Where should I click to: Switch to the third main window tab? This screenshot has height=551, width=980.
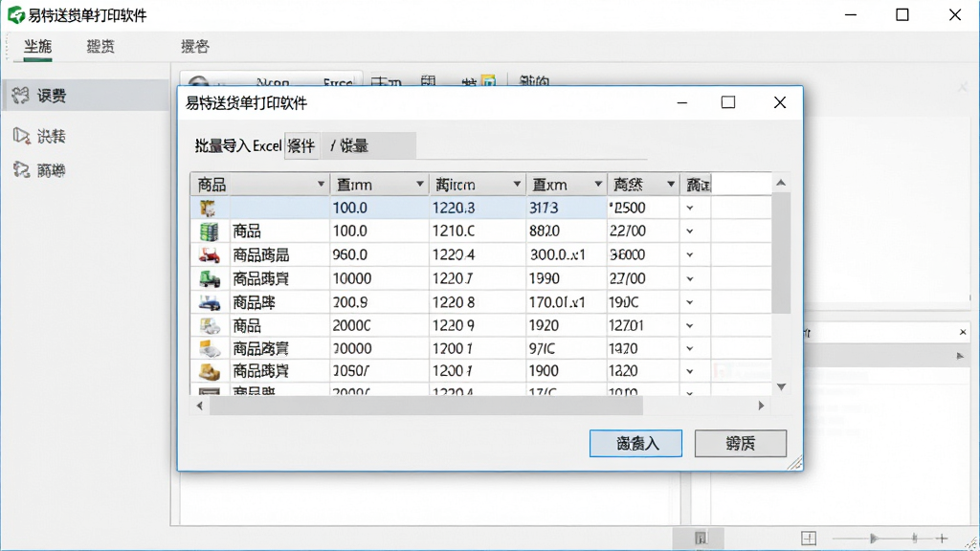195,46
